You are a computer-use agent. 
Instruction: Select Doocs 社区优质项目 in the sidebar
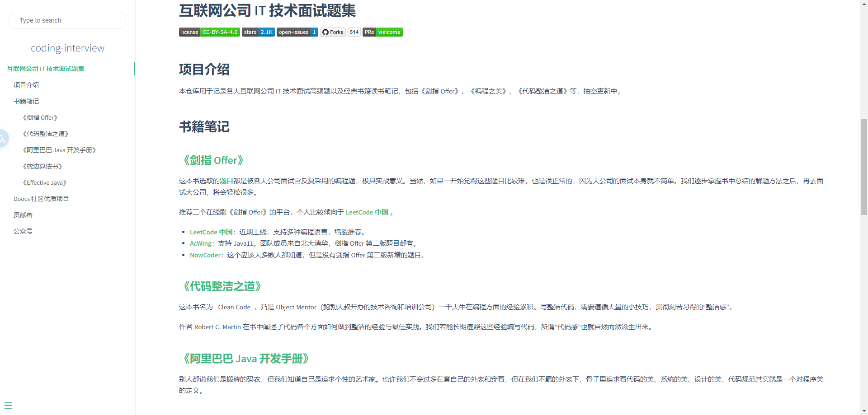(x=41, y=199)
